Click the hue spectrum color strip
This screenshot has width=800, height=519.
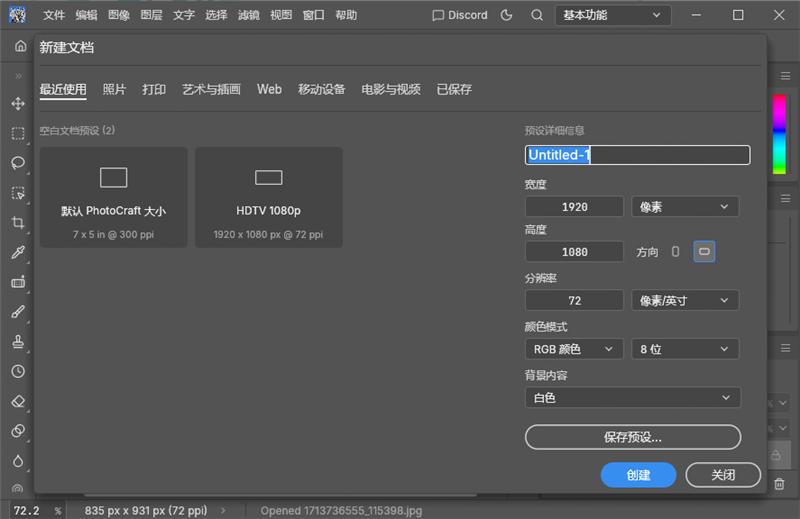(x=779, y=134)
